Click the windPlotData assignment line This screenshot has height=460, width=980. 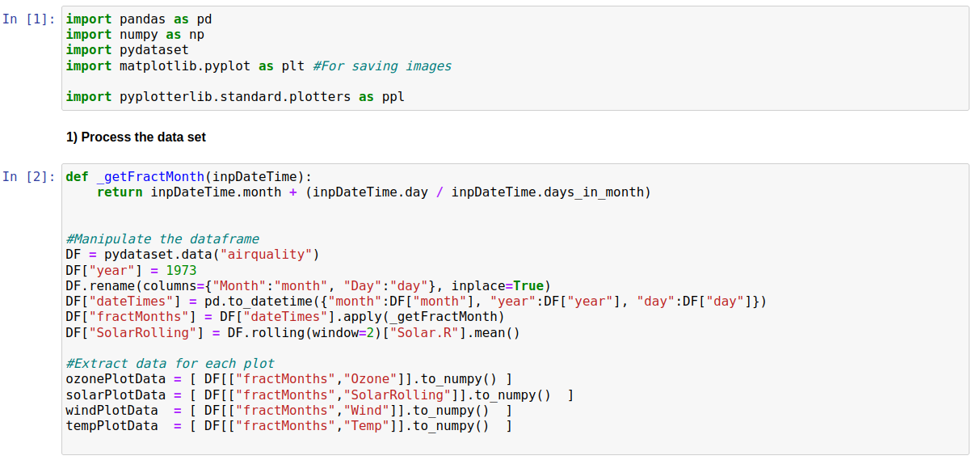tap(289, 411)
